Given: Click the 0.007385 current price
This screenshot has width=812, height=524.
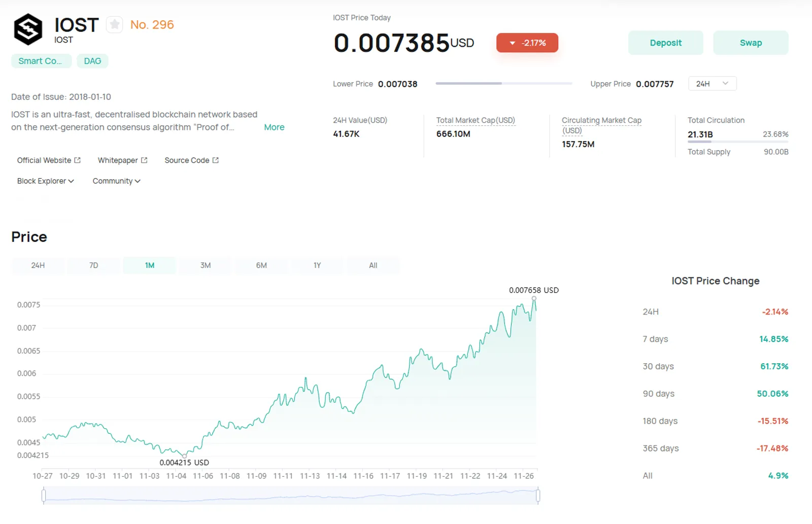Looking at the screenshot, I should click(392, 43).
